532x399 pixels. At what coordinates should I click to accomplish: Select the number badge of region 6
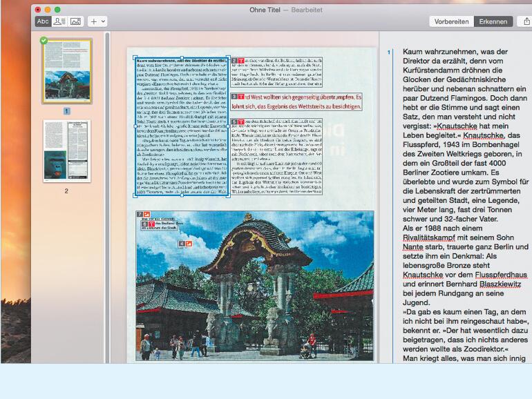click(x=145, y=224)
